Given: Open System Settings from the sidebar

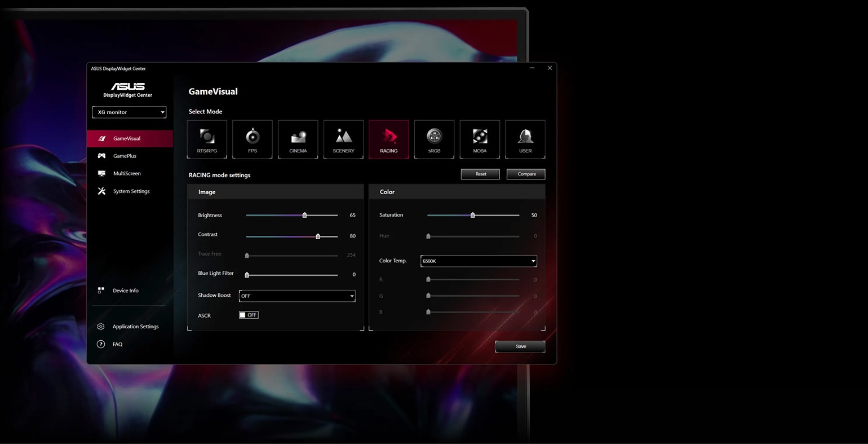Looking at the screenshot, I should pyautogui.click(x=131, y=191).
